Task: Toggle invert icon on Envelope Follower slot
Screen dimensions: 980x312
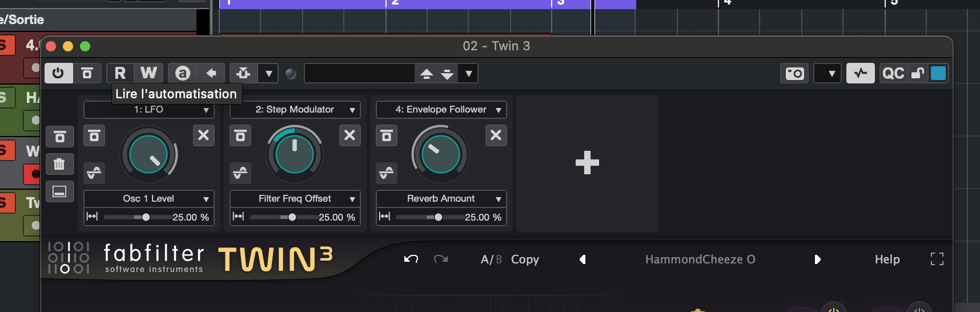Action: point(387,172)
